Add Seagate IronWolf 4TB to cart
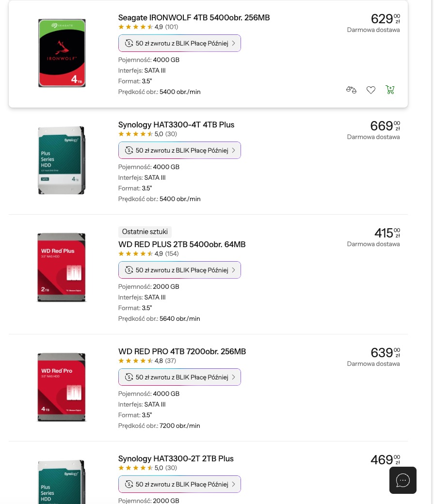The width and height of the screenshot is (434, 504). pyautogui.click(x=390, y=90)
